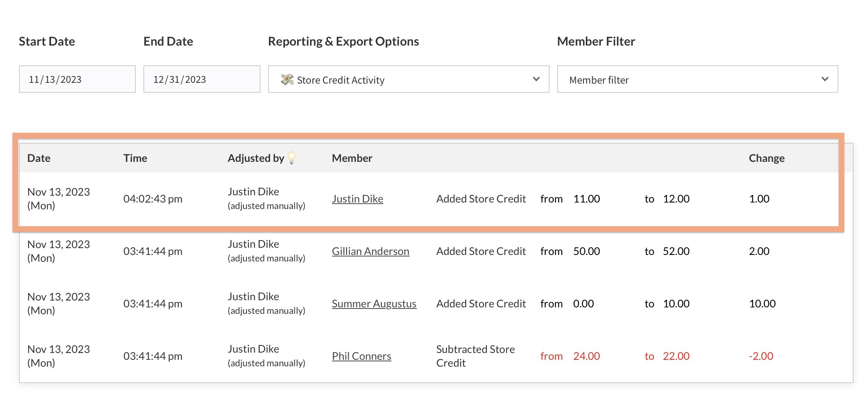Click the Time column header

tap(135, 158)
